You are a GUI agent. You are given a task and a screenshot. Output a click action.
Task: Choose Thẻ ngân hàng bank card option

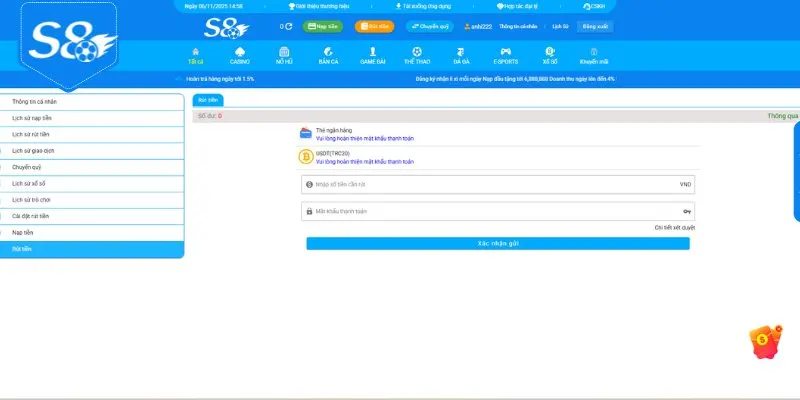click(306, 133)
